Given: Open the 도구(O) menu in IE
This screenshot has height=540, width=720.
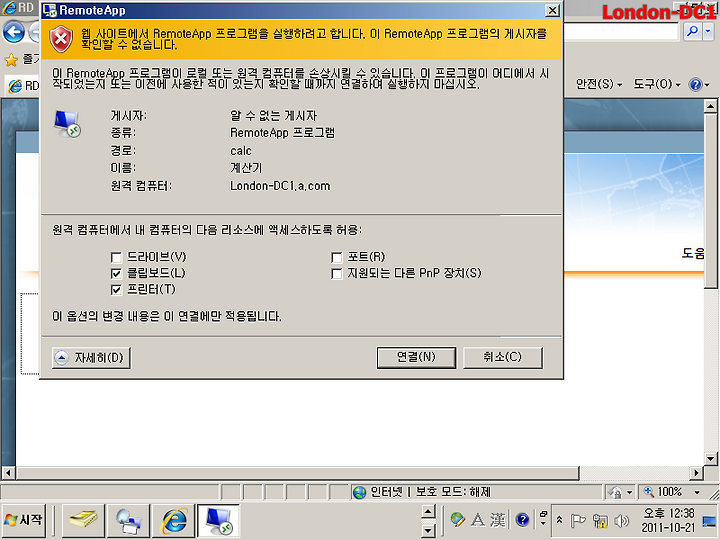Looking at the screenshot, I should [657, 84].
